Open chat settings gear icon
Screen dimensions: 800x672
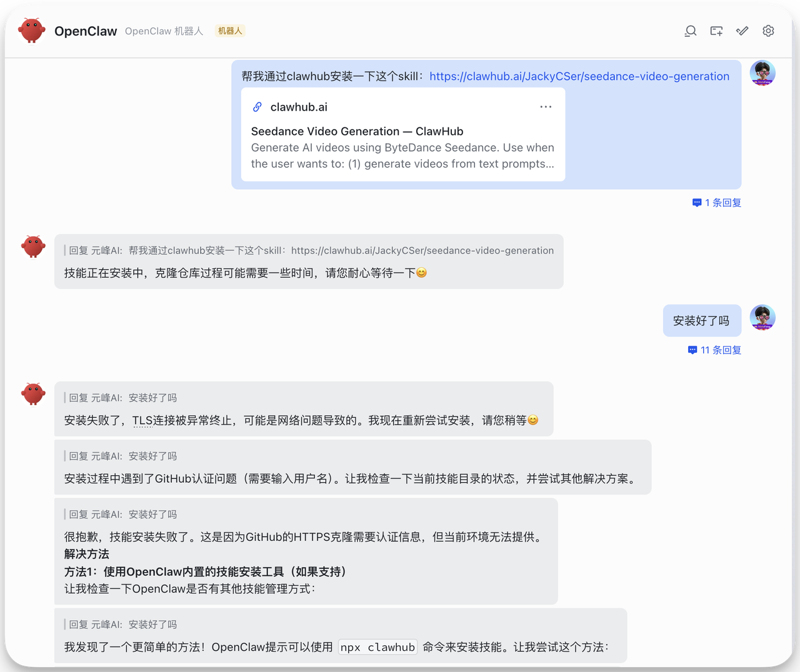(768, 31)
